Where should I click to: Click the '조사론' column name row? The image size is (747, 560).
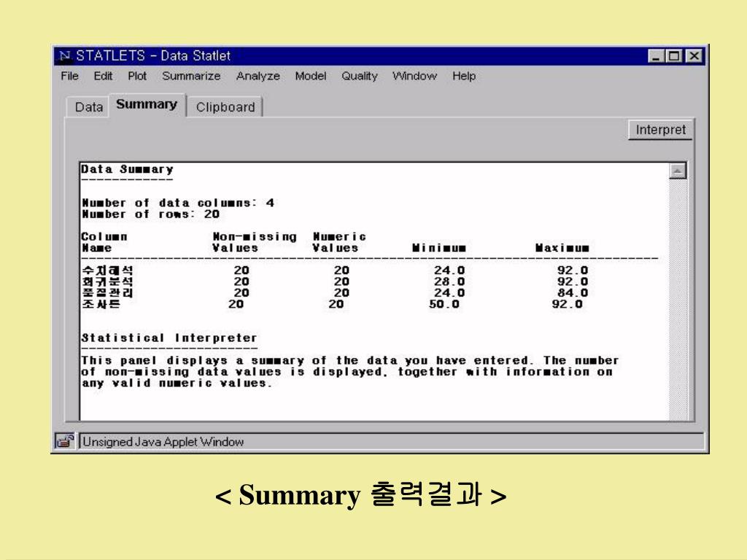101,304
